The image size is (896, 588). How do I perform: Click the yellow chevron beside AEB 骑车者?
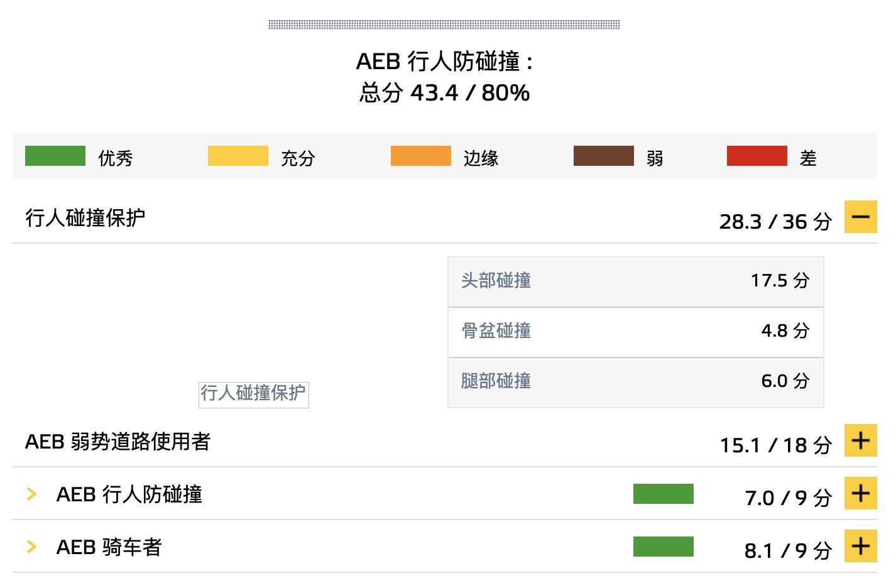pos(30,547)
